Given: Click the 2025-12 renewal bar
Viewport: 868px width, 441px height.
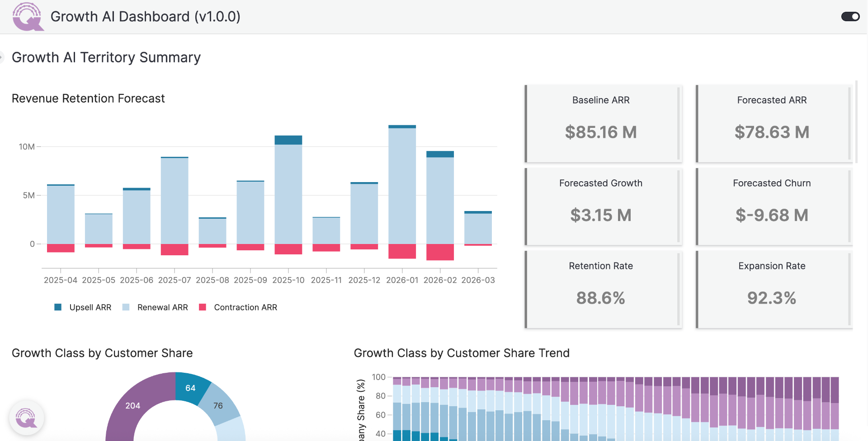Looking at the screenshot, I should point(364,214).
